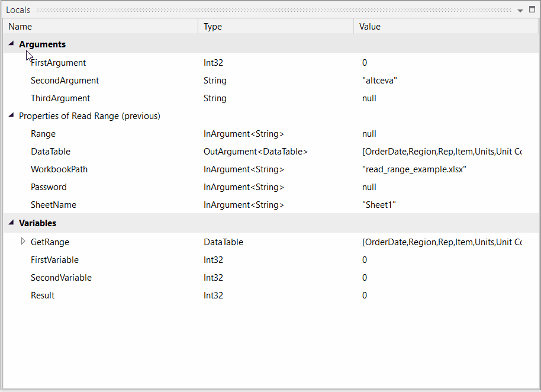Collapse the Arguments section
The width and height of the screenshot is (541, 392).
tap(11, 43)
